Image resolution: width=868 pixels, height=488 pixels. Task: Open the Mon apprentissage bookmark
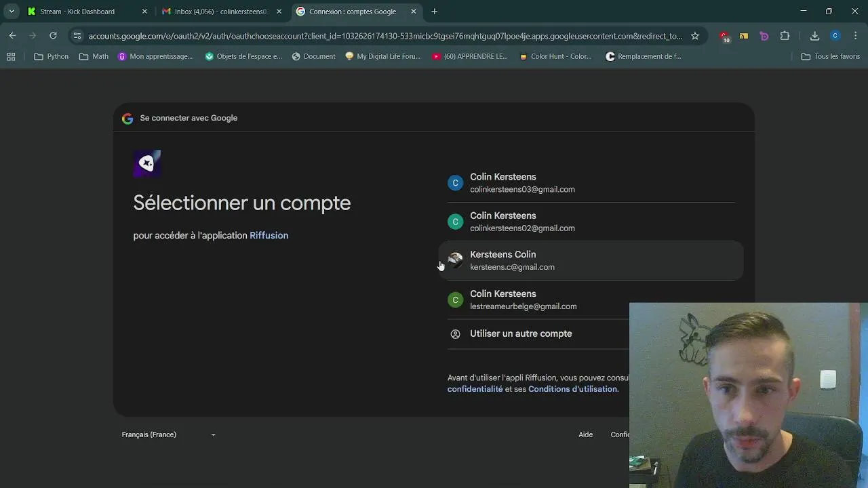click(155, 56)
